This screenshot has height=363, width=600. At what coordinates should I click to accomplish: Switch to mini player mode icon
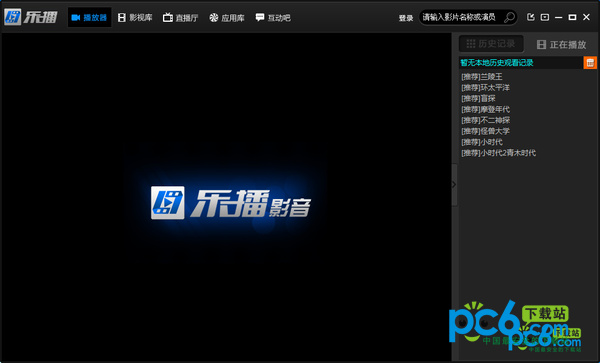point(545,17)
